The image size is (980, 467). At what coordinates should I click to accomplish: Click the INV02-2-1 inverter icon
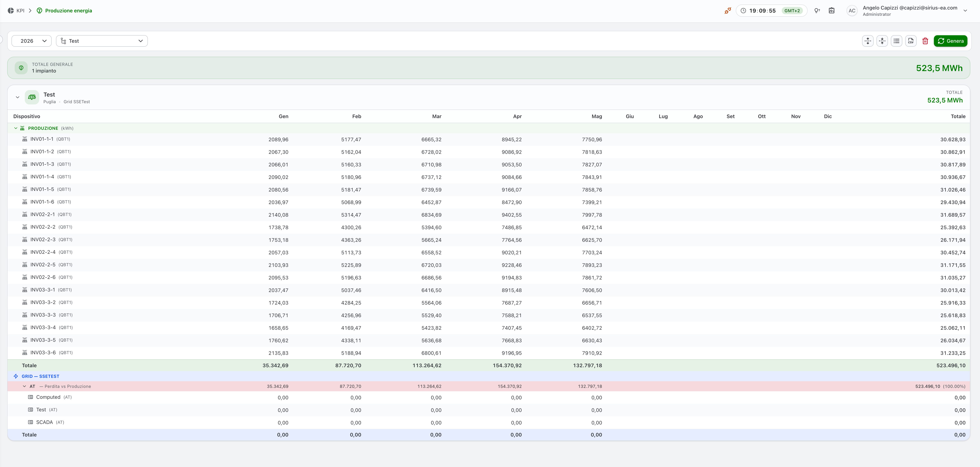coord(25,215)
